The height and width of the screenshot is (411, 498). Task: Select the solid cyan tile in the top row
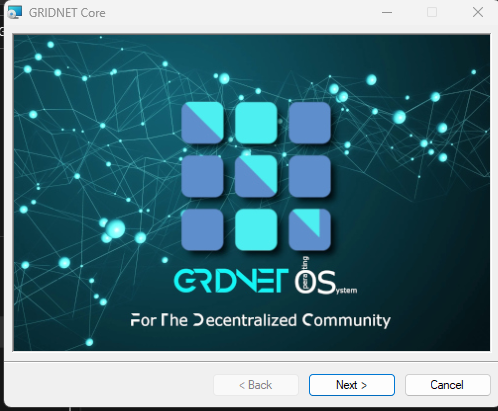[x=256, y=123]
